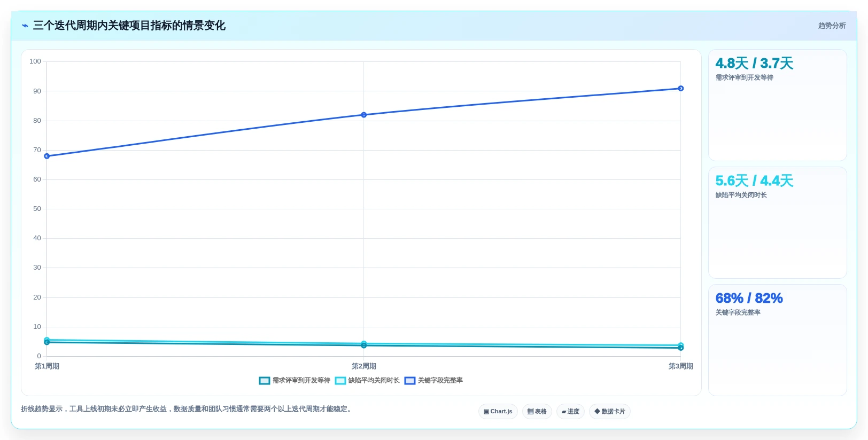868x440 pixels.
Task: Click card label 缺陷平均关闭时长
Action: point(741,195)
